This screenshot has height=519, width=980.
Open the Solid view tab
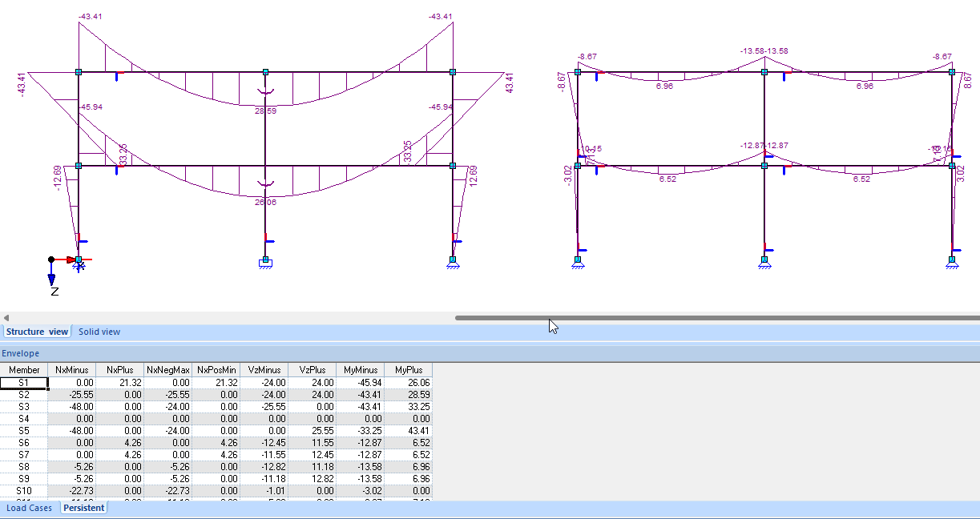[x=99, y=332]
